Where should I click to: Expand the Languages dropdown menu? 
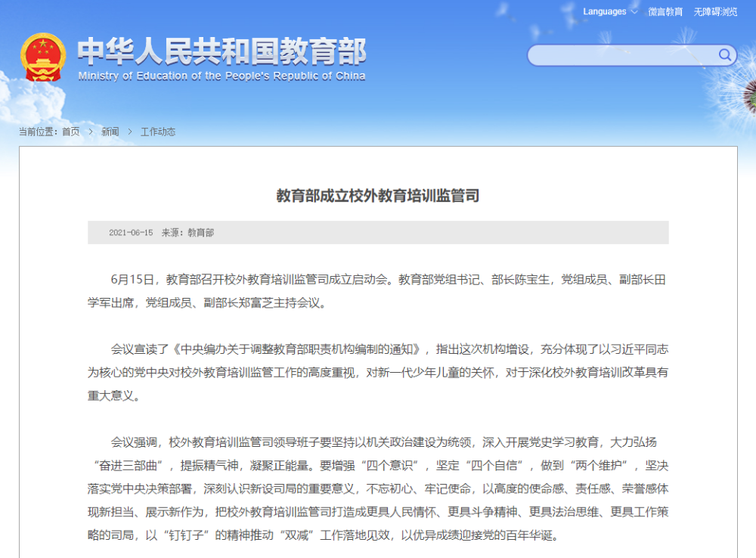coord(609,11)
